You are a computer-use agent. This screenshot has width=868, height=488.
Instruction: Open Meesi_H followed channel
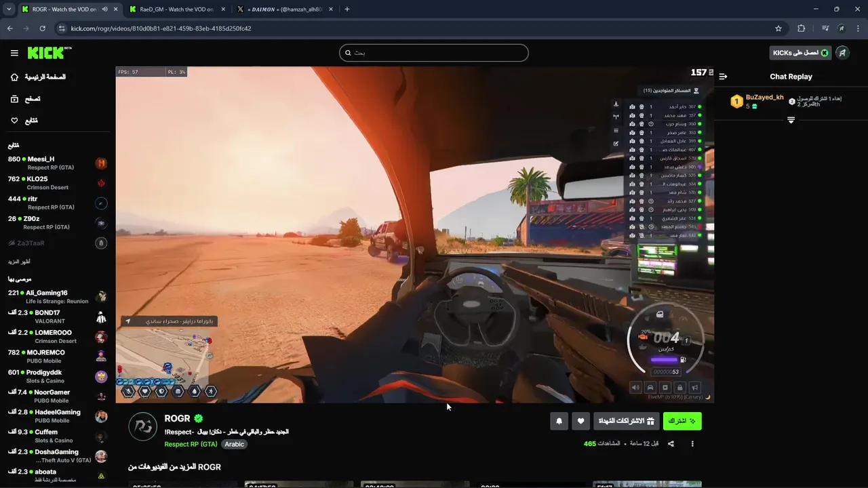coord(58,163)
